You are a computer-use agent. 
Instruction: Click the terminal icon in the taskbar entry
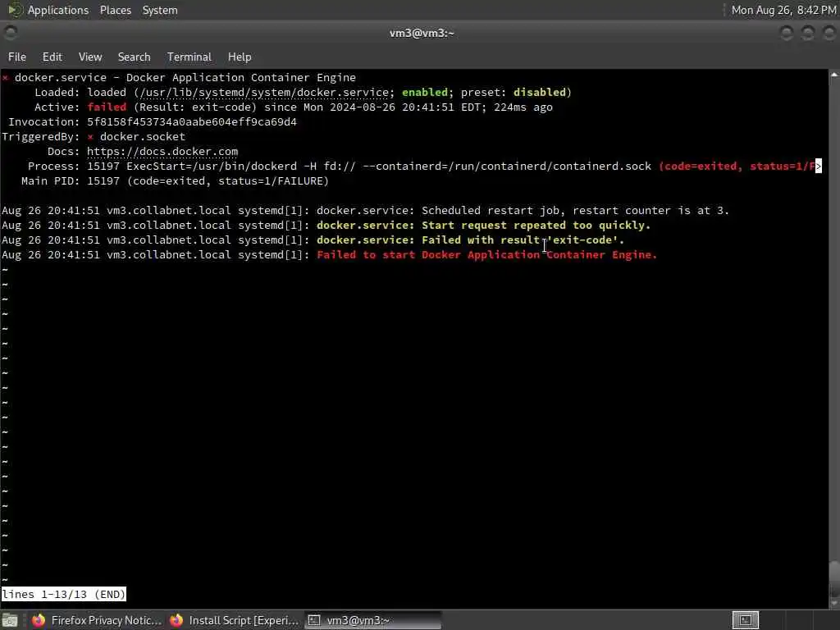(314, 620)
